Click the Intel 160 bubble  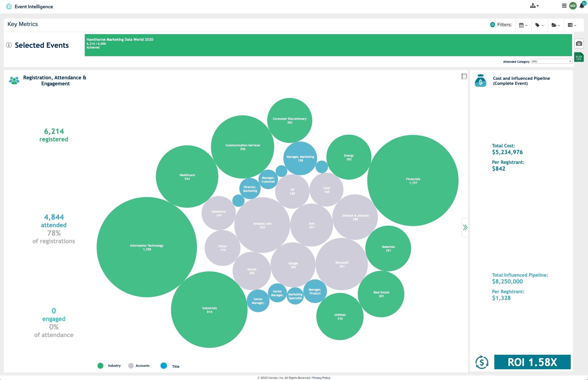327,190
